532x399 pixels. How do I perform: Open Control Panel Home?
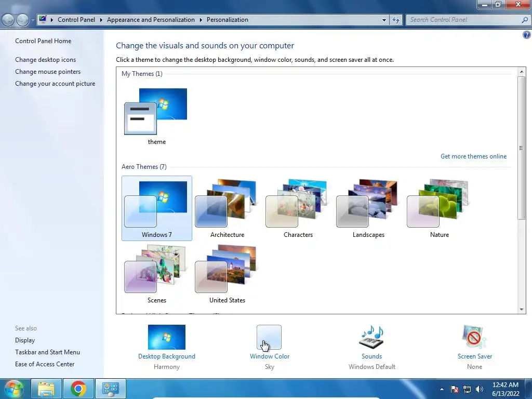coord(43,41)
